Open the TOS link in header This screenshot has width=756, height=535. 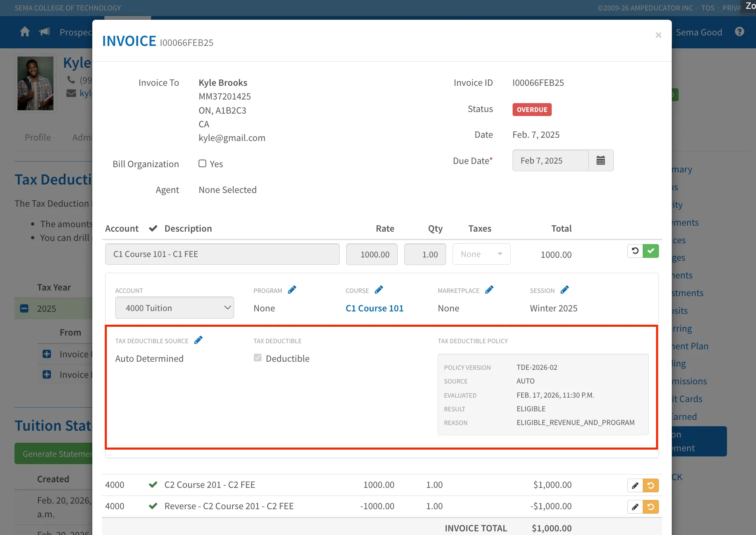tap(708, 8)
